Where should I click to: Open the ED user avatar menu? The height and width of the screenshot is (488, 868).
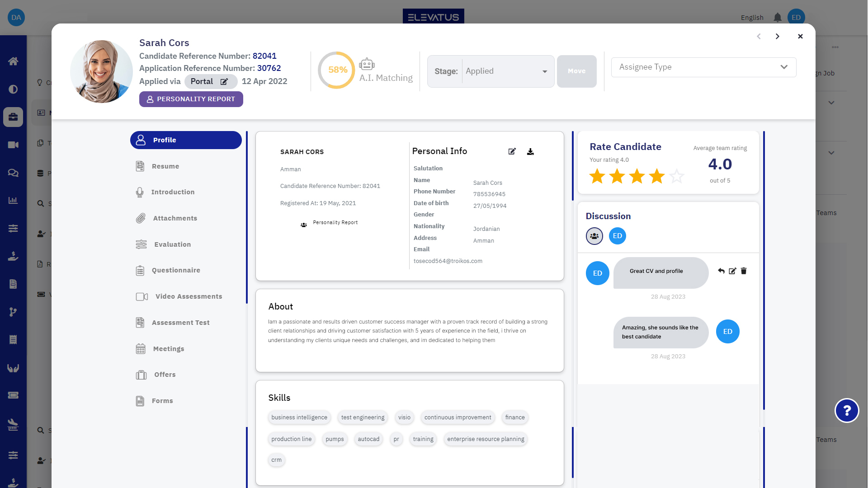796,18
